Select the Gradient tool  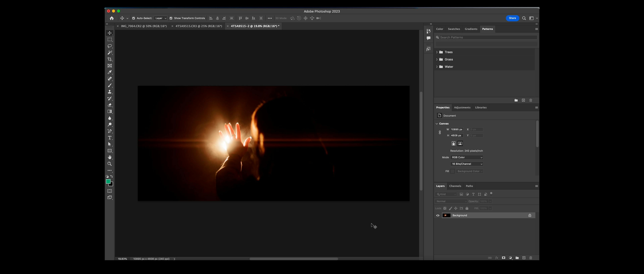(x=110, y=111)
